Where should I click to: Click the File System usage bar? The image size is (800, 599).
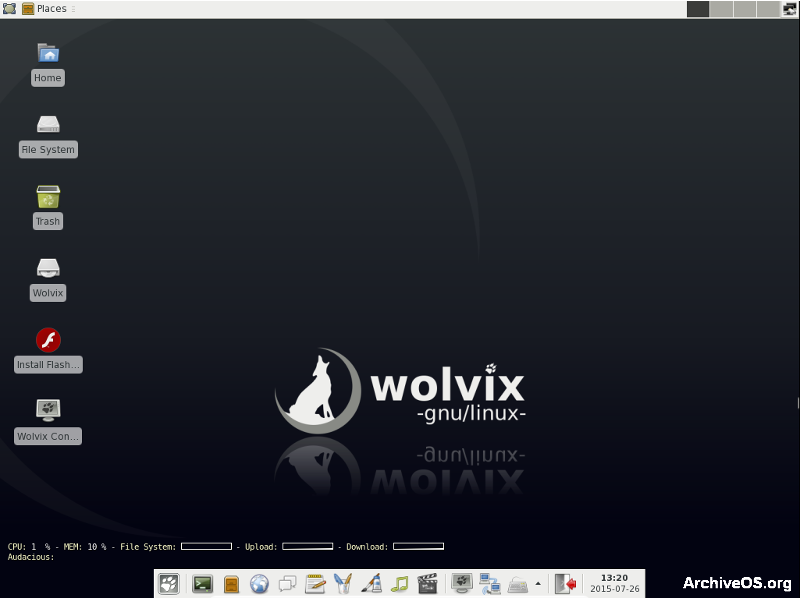click(x=207, y=546)
